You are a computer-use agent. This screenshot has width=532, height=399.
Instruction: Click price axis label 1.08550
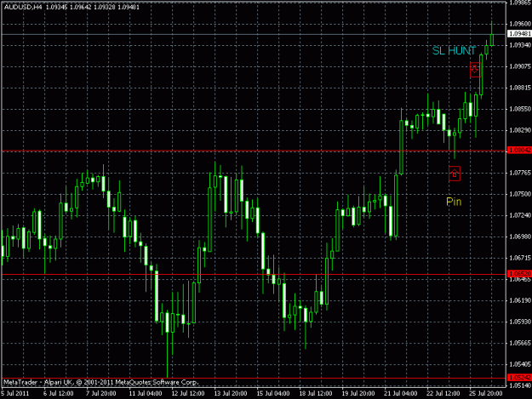click(520, 109)
